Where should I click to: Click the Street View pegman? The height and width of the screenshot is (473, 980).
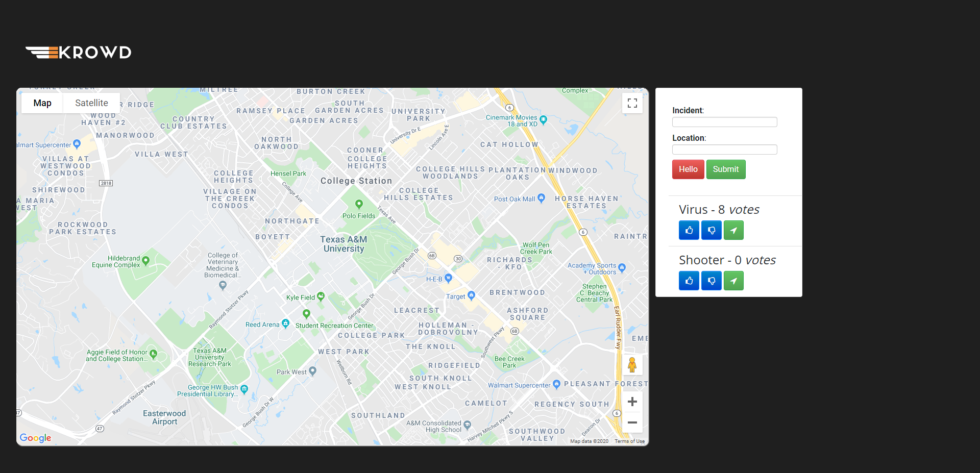(x=632, y=365)
